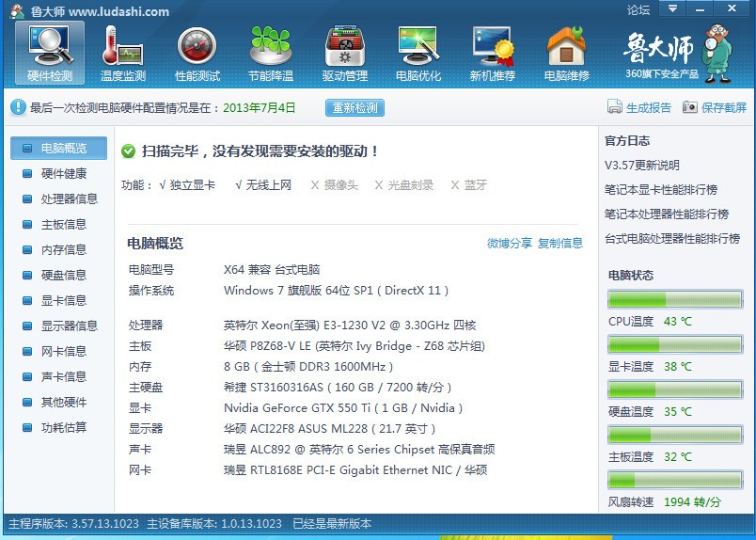Screen dimensions: 756x540
Task: Open the 新机推荐 new machine recommendations
Action: pos(493,53)
